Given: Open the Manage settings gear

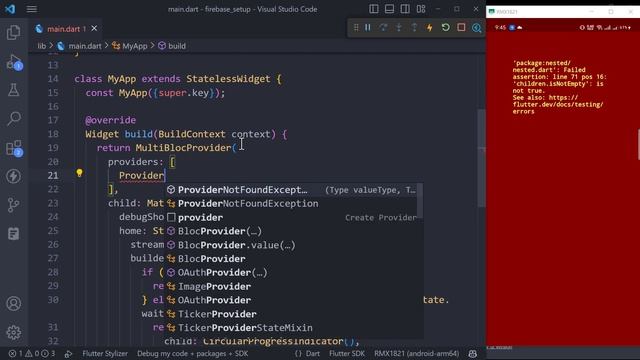Looking at the screenshot, I should 13,332.
